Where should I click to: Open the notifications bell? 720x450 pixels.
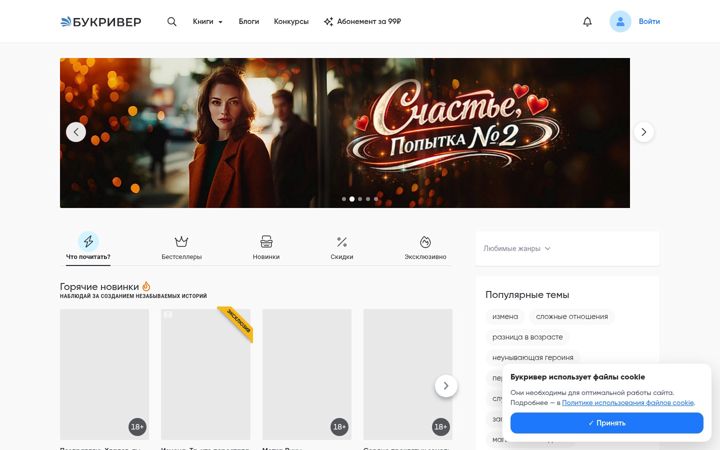(x=587, y=22)
